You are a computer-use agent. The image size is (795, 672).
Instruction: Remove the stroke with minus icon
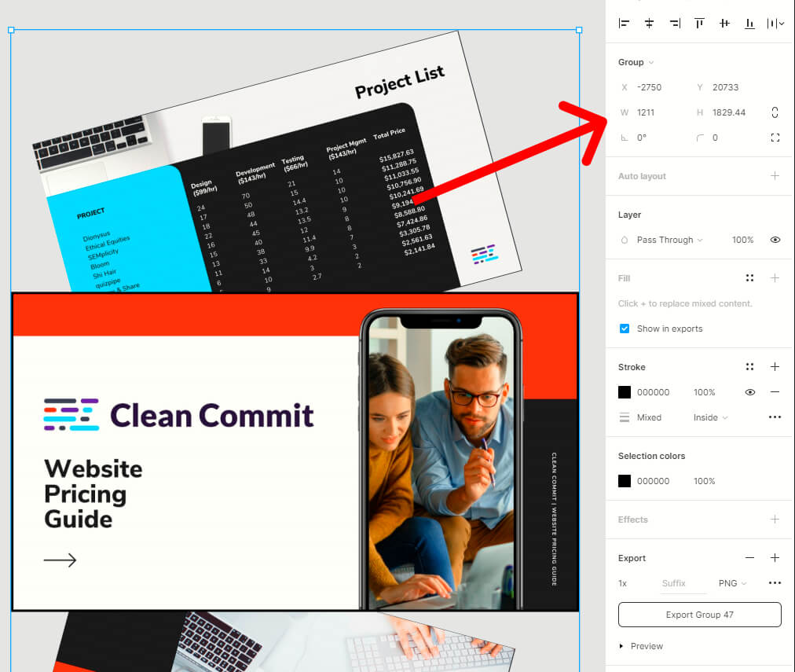pyautogui.click(x=775, y=392)
